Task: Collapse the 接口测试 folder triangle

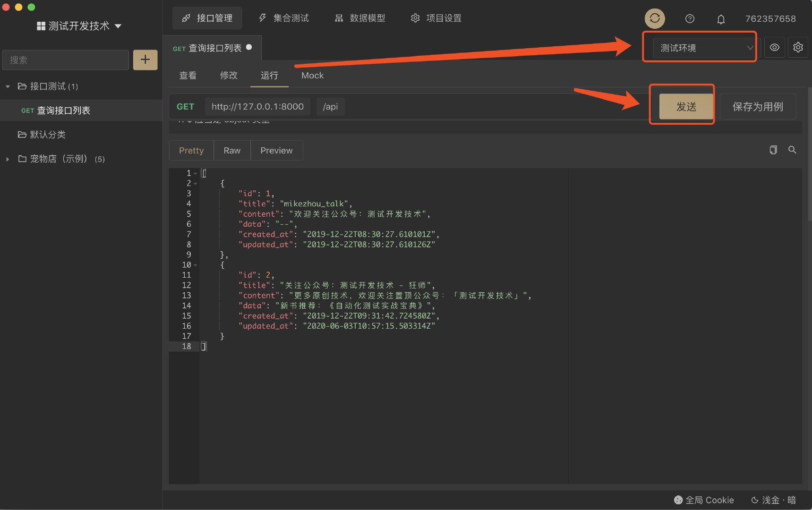Action: click(8, 86)
